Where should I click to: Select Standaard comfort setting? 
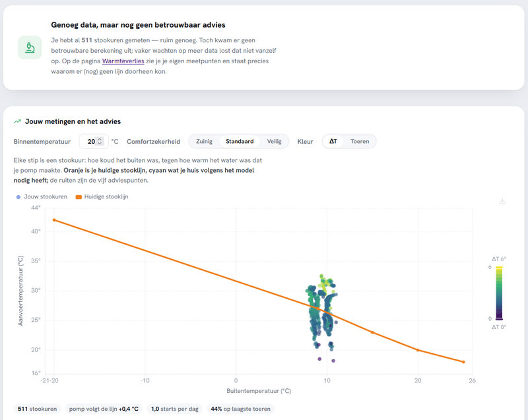(240, 142)
